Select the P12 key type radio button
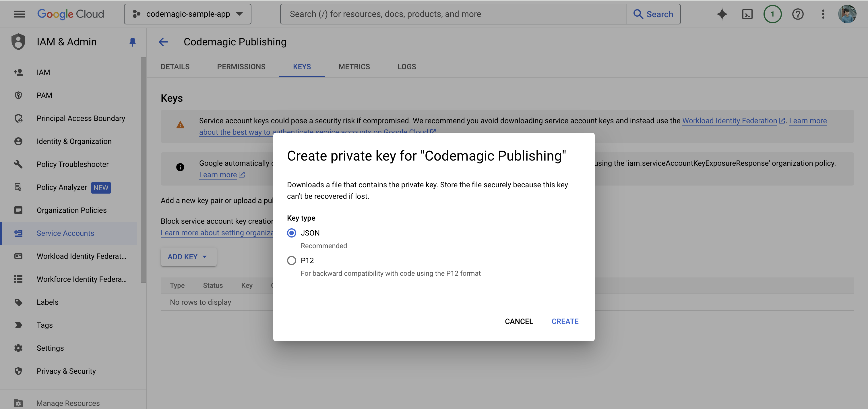The width and height of the screenshot is (868, 409). pyautogui.click(x=291, y=260)
